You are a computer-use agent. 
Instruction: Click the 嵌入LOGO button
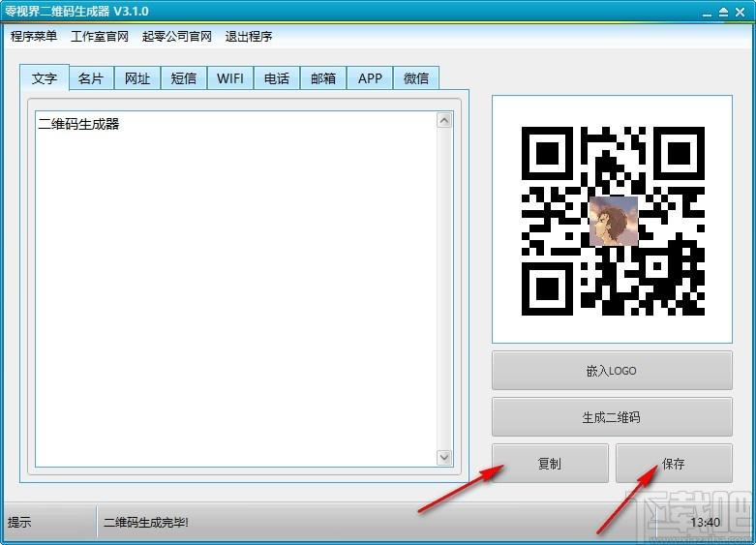coord(612,371)
